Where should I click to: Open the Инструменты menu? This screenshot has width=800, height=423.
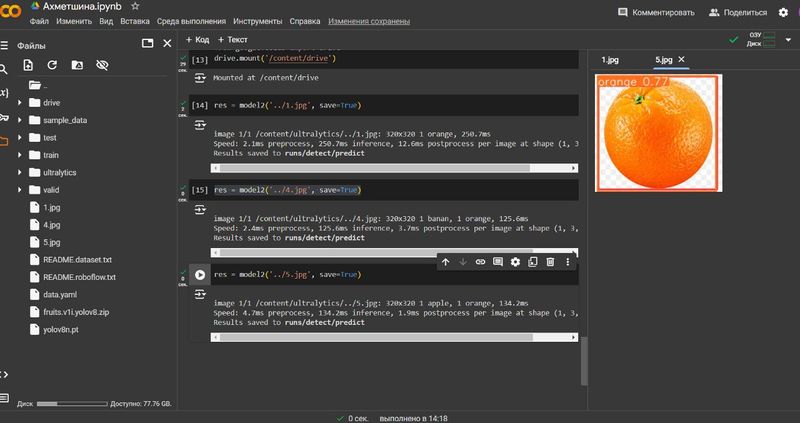[258, 21]
